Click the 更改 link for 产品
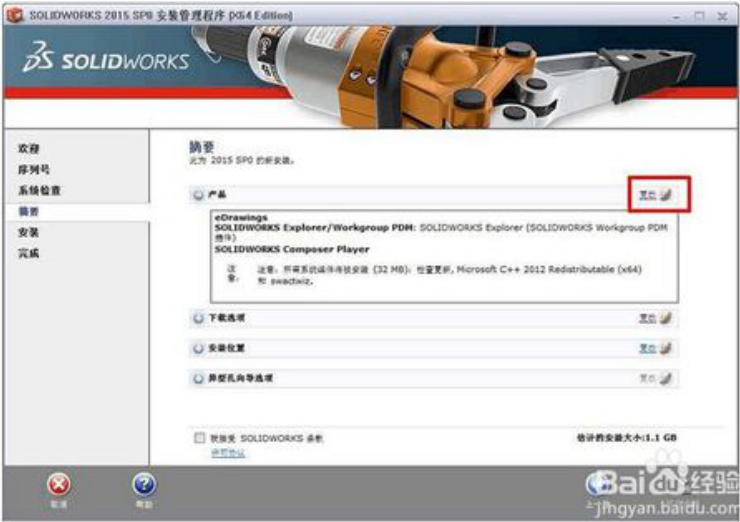The width and height of the screenshot is (740, 522). (648, 194)
